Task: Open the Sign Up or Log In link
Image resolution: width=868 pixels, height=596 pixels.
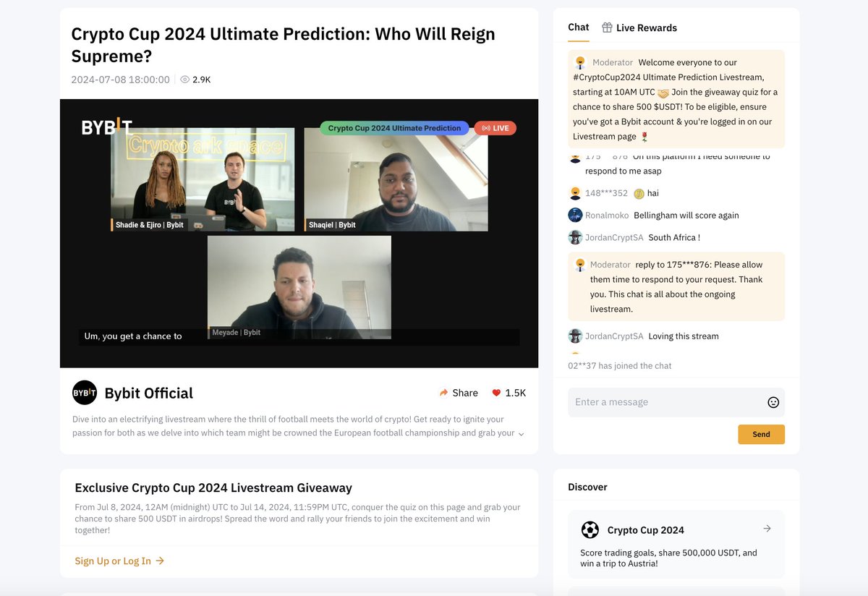Action: [114, 561]
